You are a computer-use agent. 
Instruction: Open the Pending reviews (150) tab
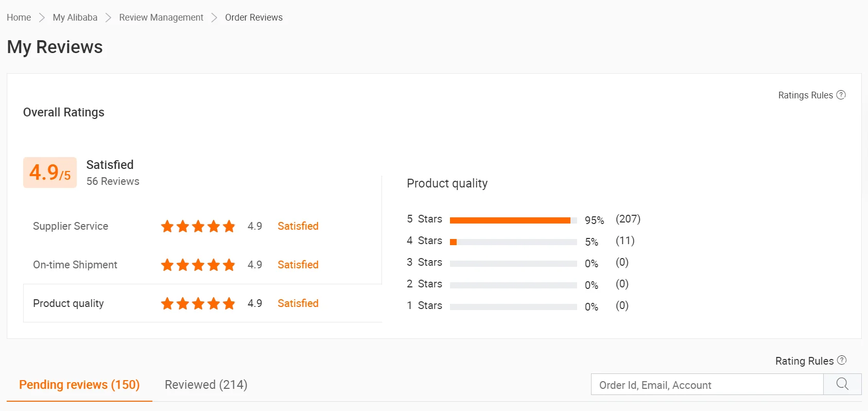point(79,385)
